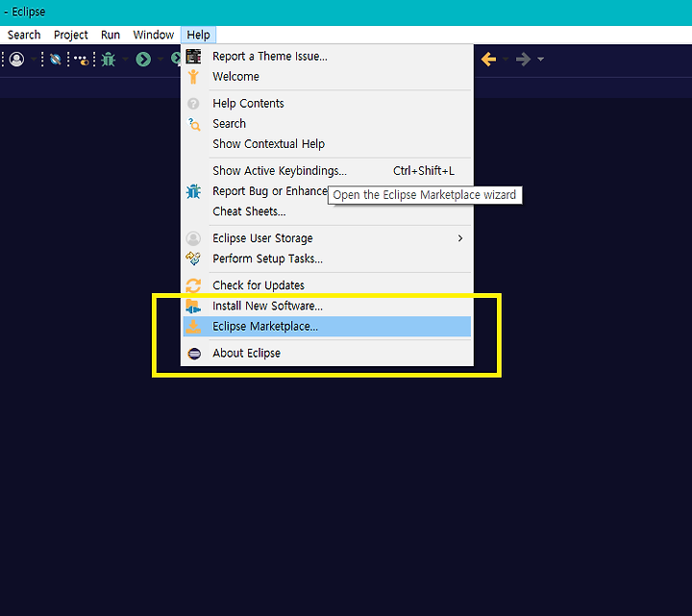Select Install New Software
This screenshot has height=616, width=692.
click(327, 306)
